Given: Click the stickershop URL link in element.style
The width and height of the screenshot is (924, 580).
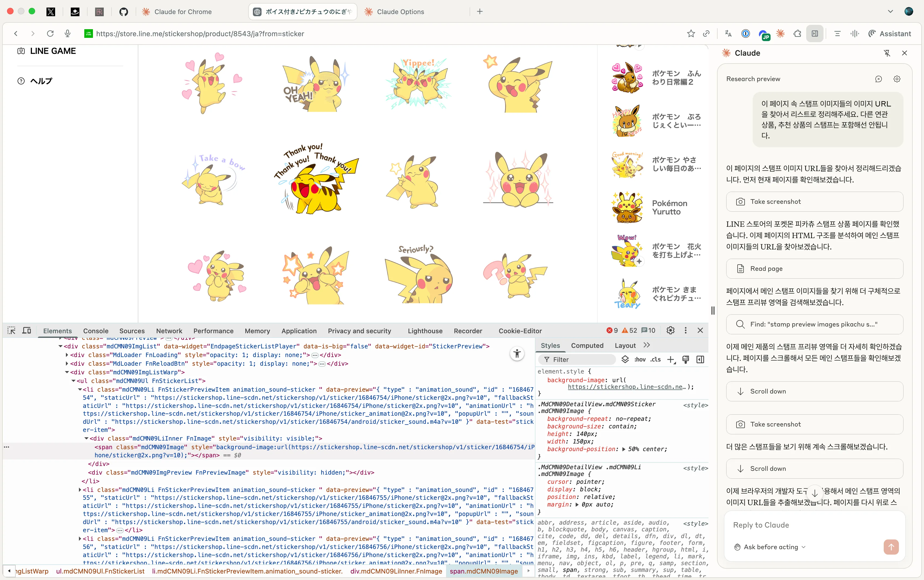Looking at the screenshot, I should coord(627,387).
